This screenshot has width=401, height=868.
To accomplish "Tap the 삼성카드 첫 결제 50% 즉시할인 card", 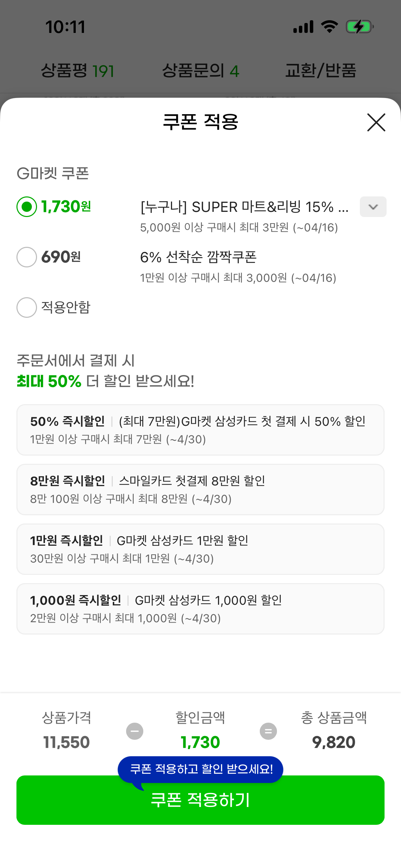I will 200,430.
